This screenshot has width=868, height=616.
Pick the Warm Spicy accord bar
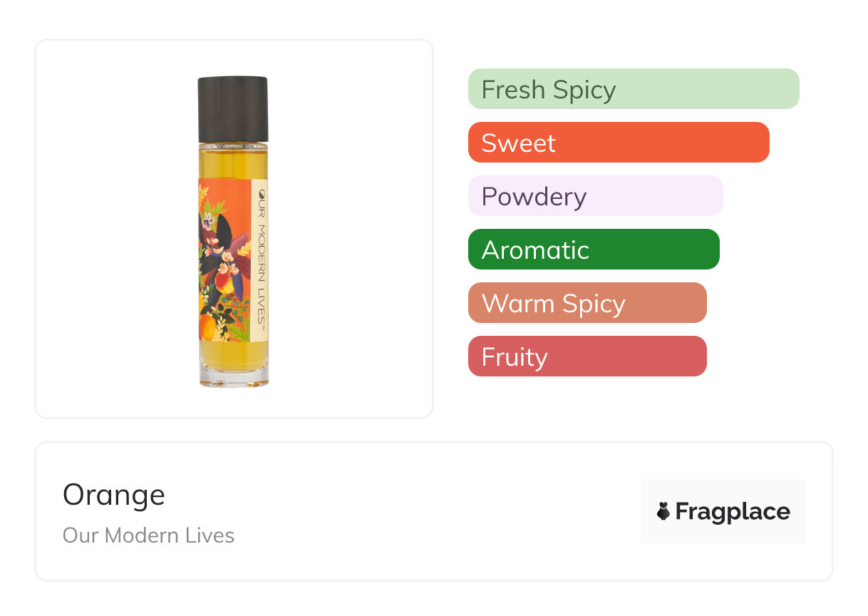coord(587,303)
